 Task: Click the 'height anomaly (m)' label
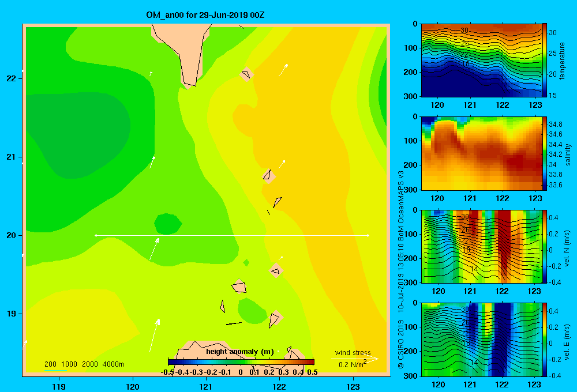coord(240,352)
